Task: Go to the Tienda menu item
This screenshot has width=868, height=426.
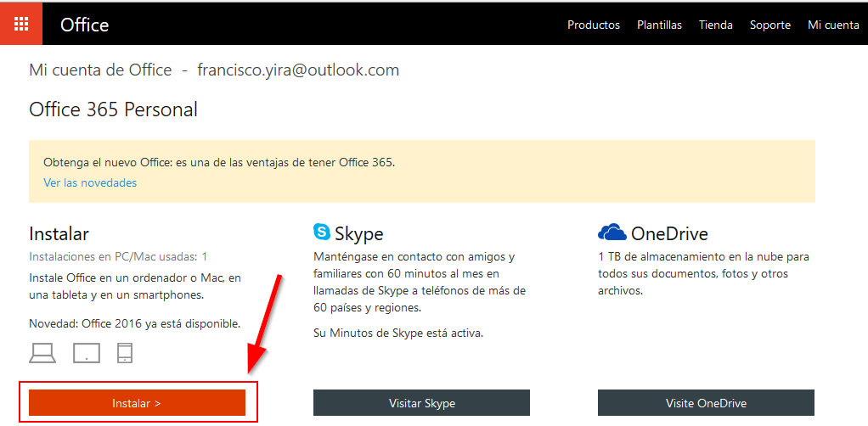Action: (716, 25)
